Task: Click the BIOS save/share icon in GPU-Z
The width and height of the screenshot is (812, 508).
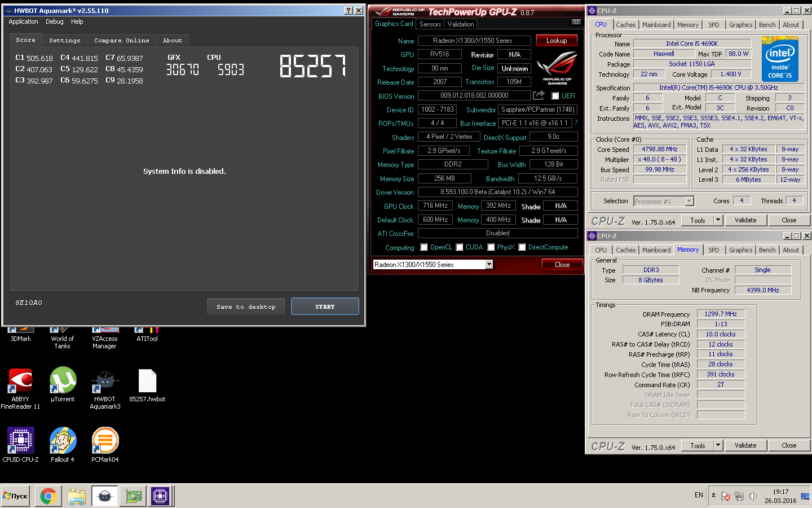Action: pyautogui.click(x=539, y=95)
